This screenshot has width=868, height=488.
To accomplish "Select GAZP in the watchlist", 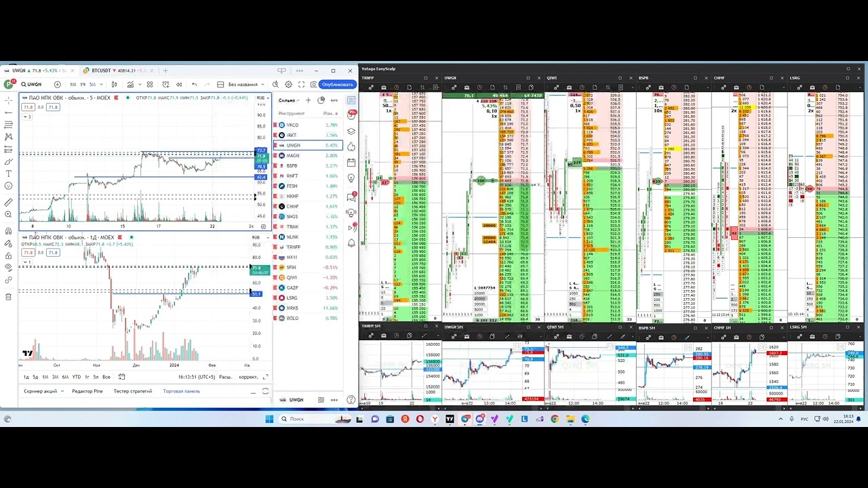I will [x=307, y=287].
